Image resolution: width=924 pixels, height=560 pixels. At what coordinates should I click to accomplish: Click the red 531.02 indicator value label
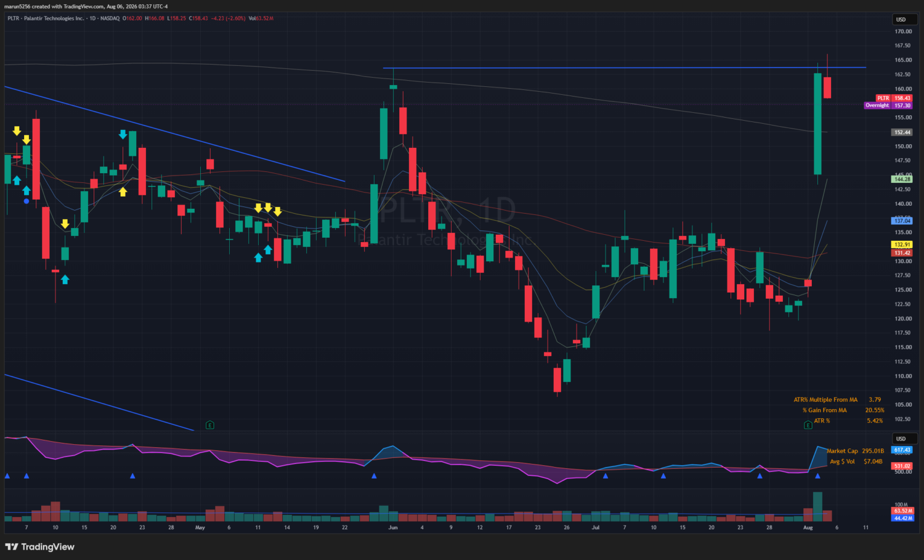pos(902,466)
